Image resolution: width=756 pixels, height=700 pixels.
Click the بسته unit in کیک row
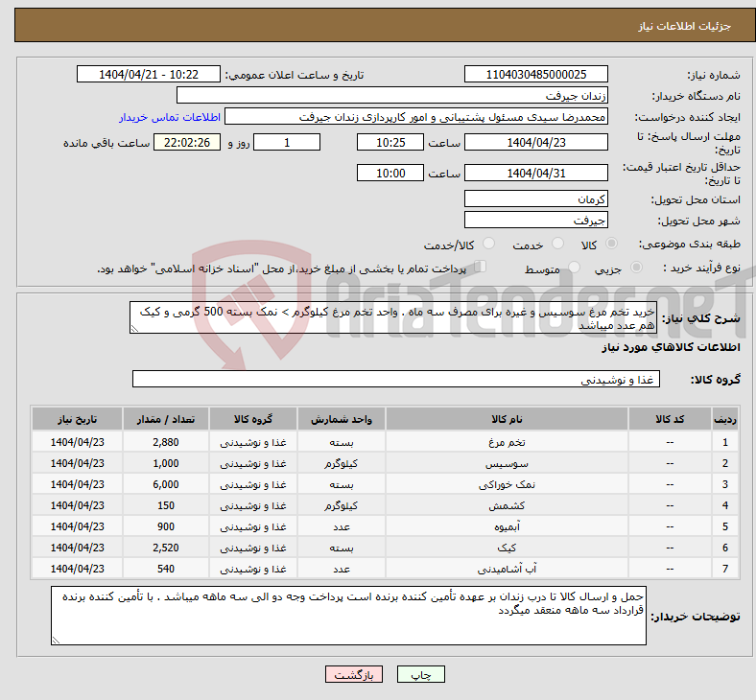point(342,548)
